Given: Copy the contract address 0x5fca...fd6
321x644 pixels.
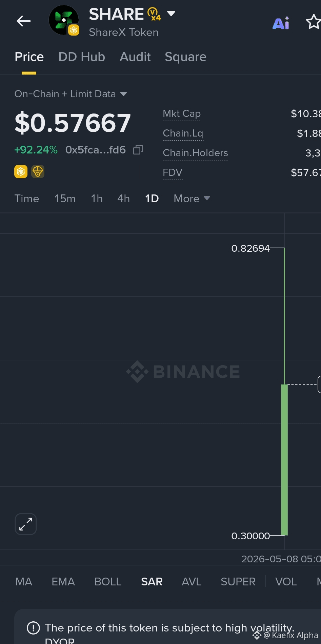Looking at the screenshot, I should click(x=138, y=150).
